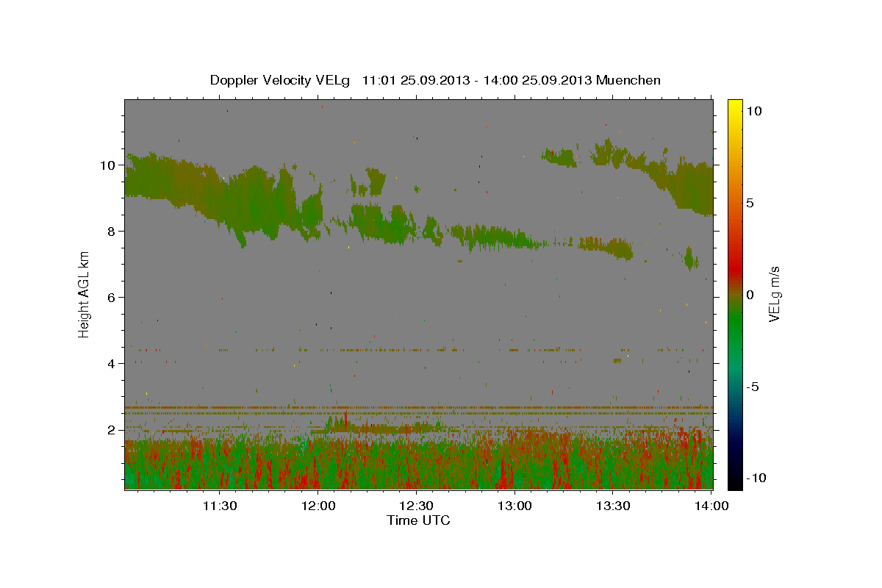This screenshot has width=882, height=588.
Task: Click the black bottom of the velocity colorbar
Action: (x=734, y=482)
